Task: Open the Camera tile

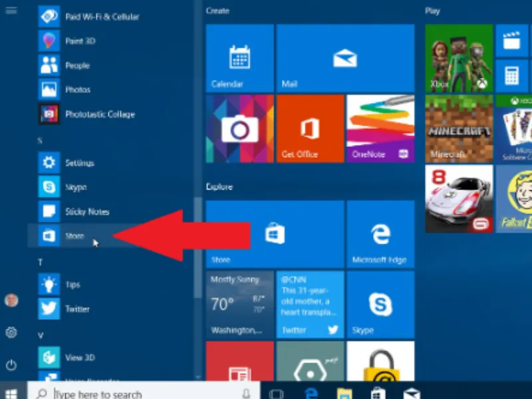Action: tap(240, 129)
